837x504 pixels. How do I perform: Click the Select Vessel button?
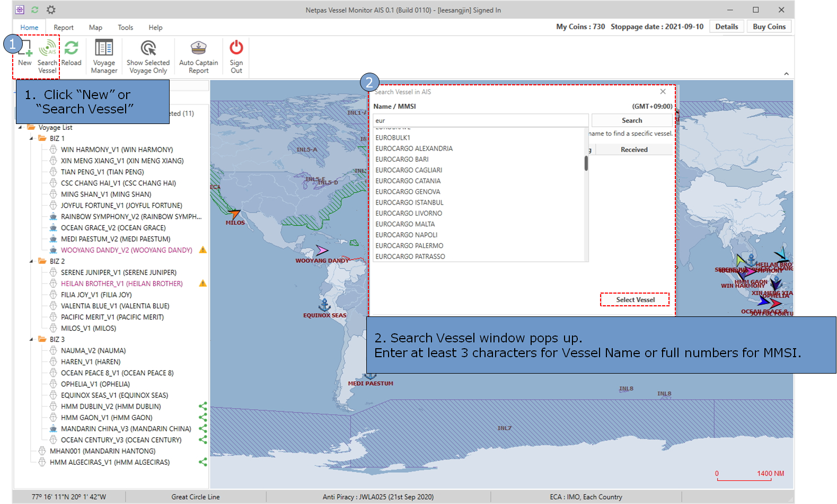coord(635,299)
